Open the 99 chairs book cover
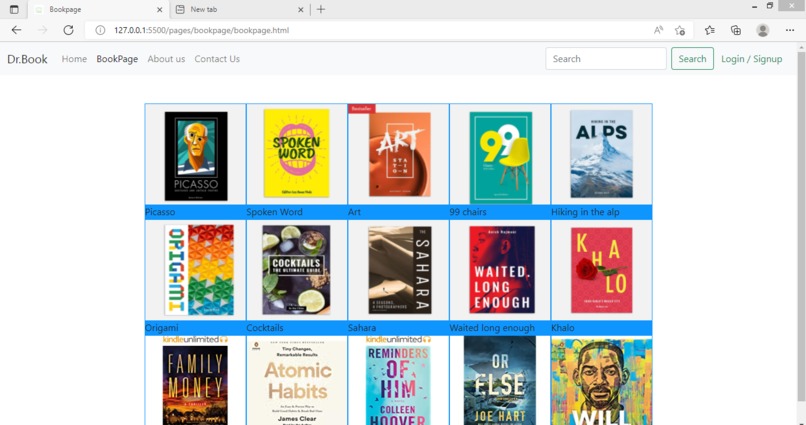Viewport: 806px width, 425px height. [501, 157]
